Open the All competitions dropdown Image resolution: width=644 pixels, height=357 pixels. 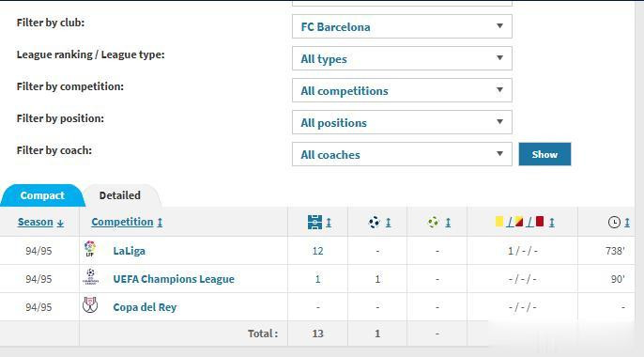coord(402,90)
